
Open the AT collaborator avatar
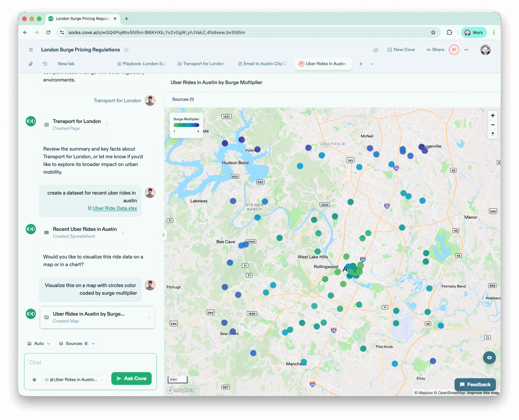454,50
